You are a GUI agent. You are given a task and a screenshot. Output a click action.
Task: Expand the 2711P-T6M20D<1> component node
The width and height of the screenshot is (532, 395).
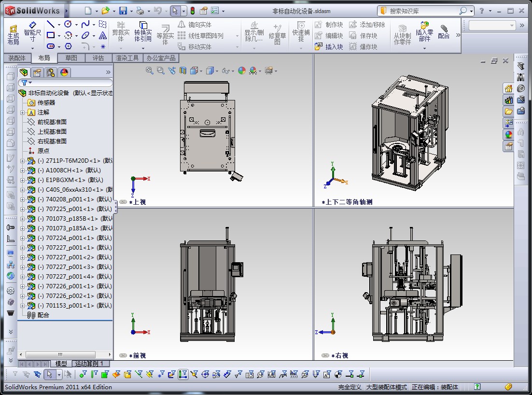pyautogui.click(x=22, y=161)
